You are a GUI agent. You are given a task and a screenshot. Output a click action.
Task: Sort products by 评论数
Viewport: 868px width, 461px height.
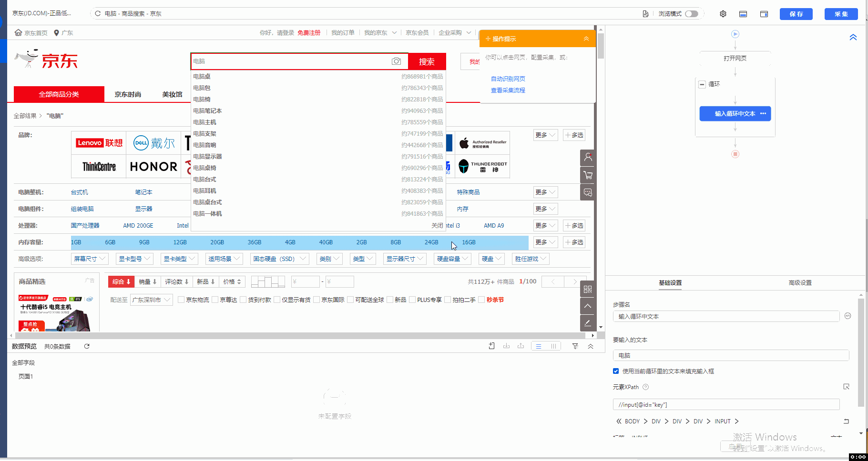click(x=176, y=281)
